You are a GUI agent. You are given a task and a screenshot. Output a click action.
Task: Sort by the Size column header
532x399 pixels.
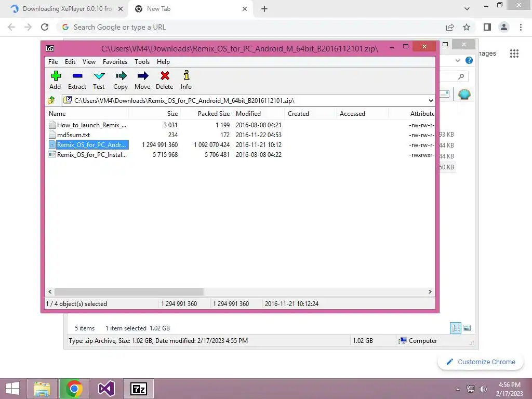click(x=154, y=114)
